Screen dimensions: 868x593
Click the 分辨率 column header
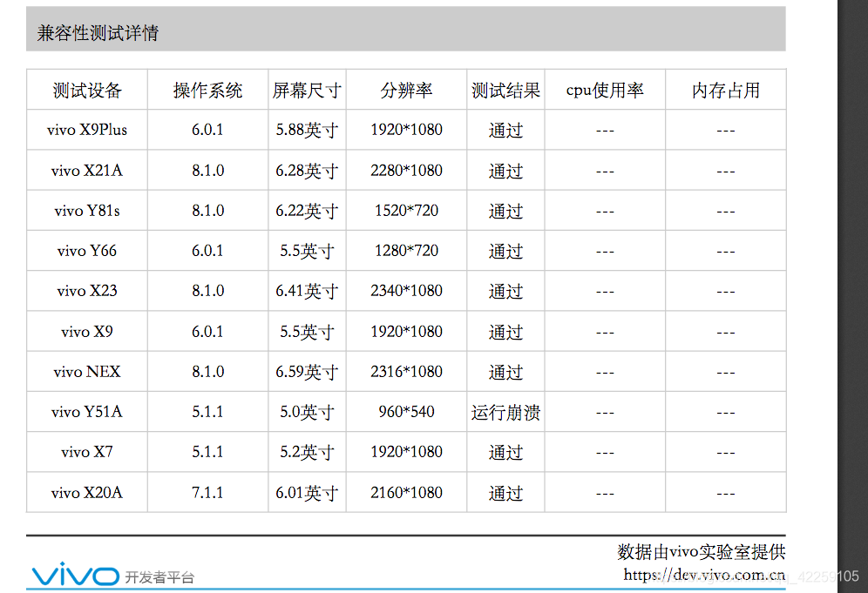coord(406,91)
